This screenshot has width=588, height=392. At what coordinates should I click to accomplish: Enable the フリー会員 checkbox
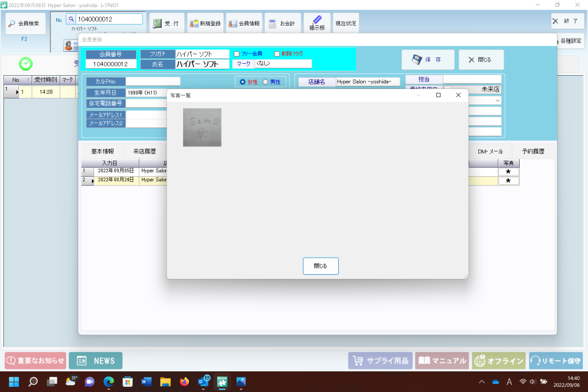[237, 54]
